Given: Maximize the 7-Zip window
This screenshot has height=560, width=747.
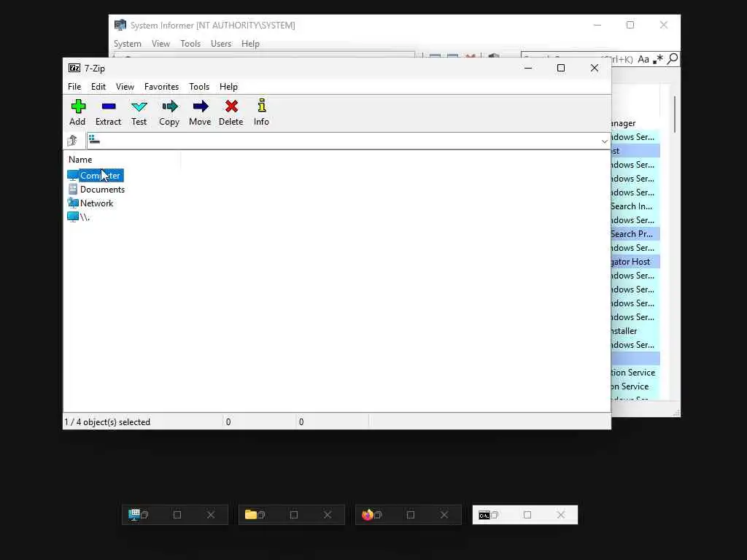Looking at the screenshot, I should point(561,68).
